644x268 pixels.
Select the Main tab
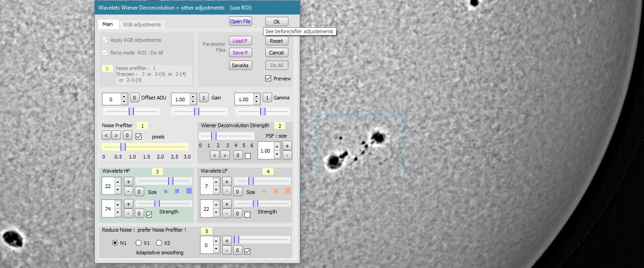107,25
